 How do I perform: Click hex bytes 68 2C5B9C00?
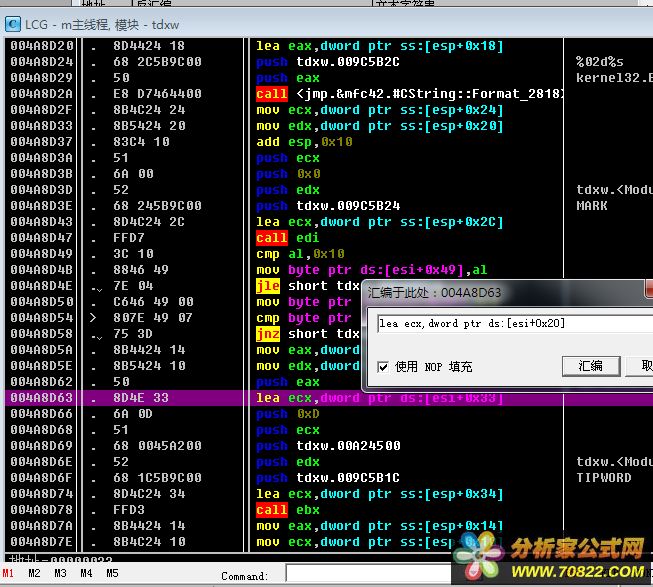coord(157,62)
